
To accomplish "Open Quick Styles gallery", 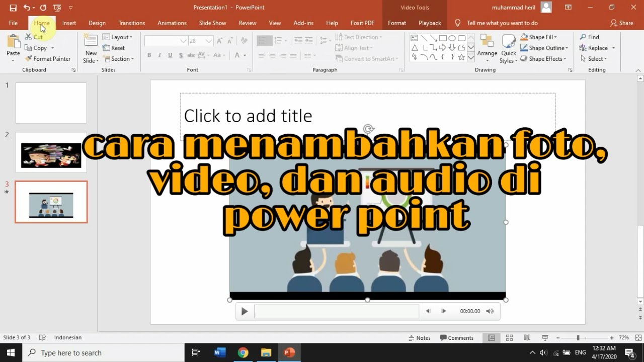I will click(509, 49).
